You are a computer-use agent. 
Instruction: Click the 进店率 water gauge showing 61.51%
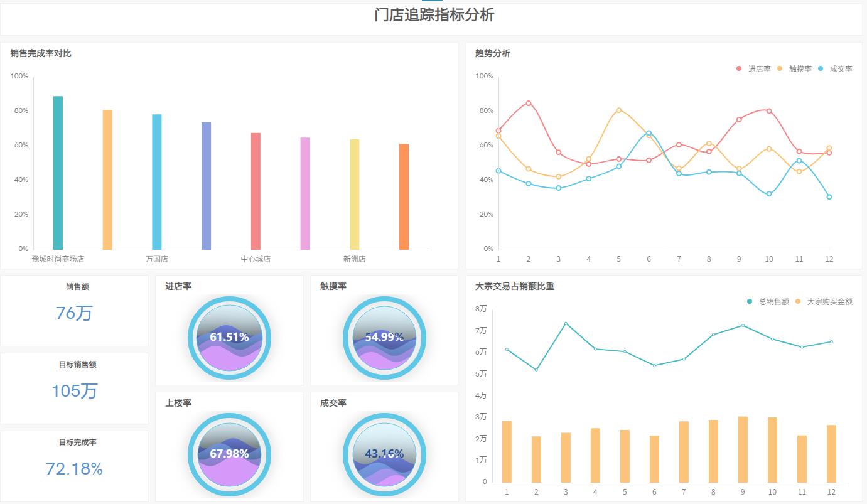pos(229,338)
